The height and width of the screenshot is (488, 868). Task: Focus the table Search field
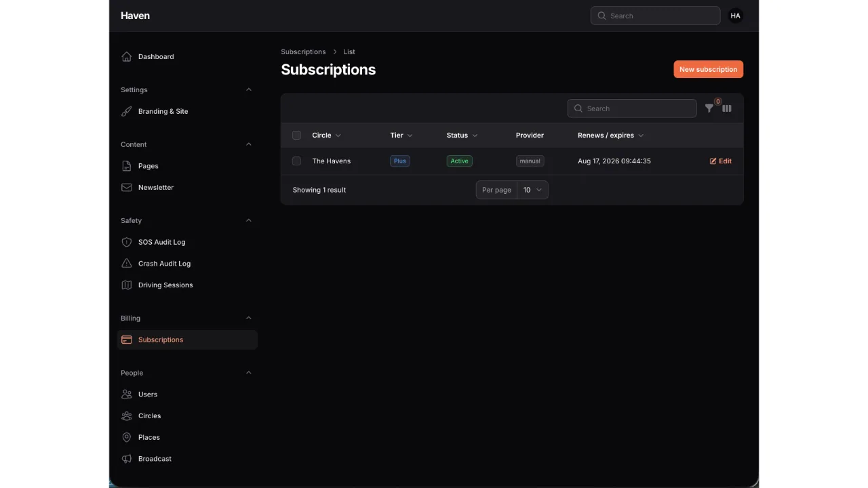pyautogui.click(x=632, y=108)
